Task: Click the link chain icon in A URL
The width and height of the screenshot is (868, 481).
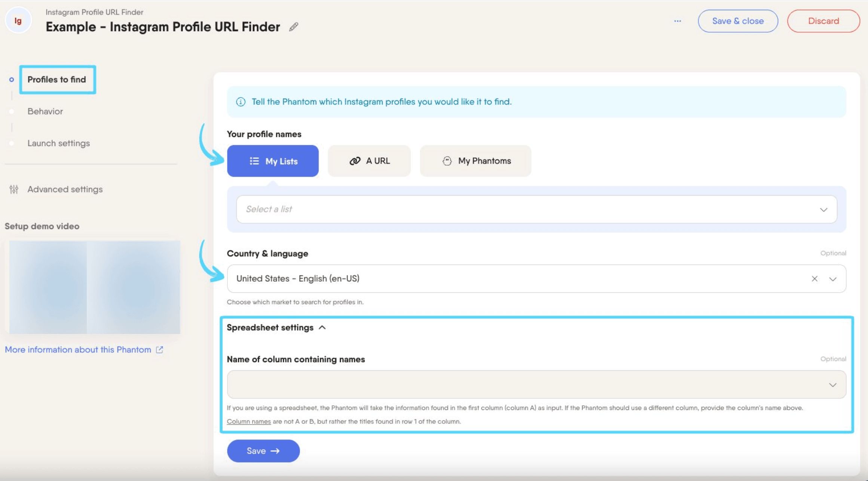Action: click(x=355, y=161)
